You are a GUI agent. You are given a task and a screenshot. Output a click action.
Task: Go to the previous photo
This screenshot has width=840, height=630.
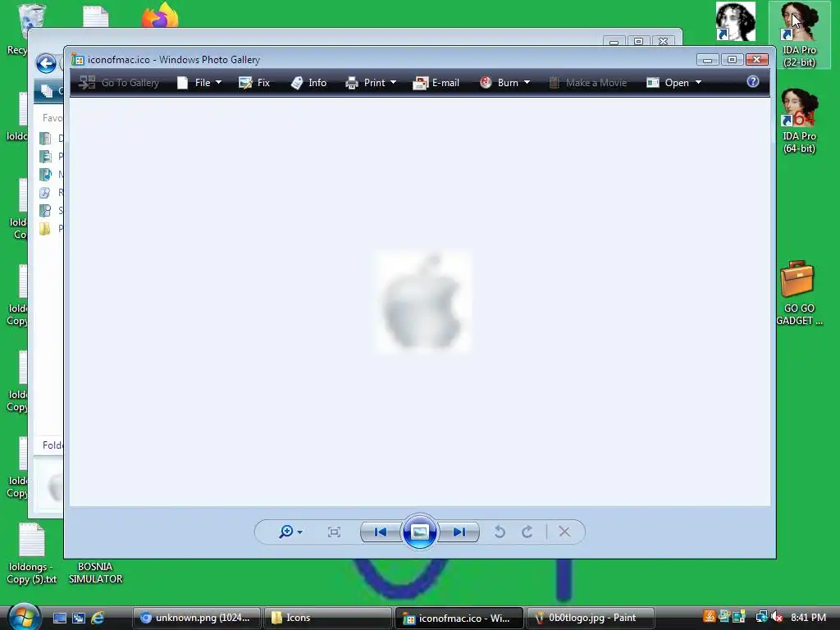click(381, 532)
